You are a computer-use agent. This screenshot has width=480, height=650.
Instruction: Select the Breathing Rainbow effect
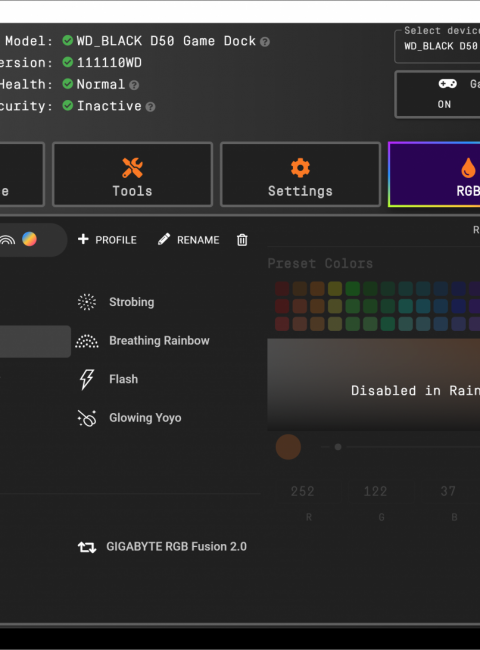pyautogui.click(x=143, y=341)
